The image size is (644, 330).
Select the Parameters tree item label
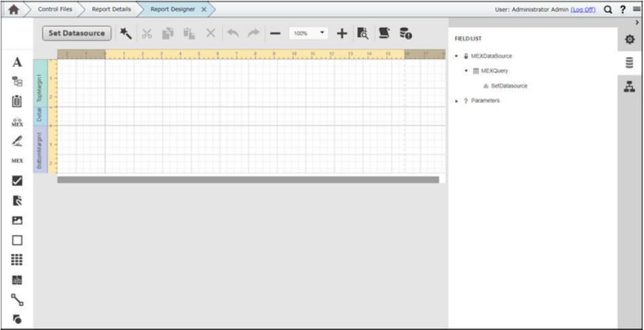coord(485,100)
